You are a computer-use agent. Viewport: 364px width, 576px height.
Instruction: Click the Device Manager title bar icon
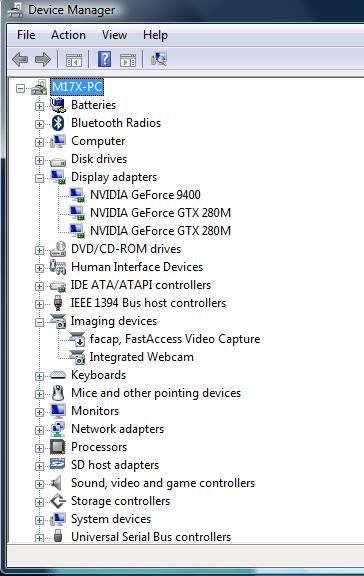click(15, 10)
